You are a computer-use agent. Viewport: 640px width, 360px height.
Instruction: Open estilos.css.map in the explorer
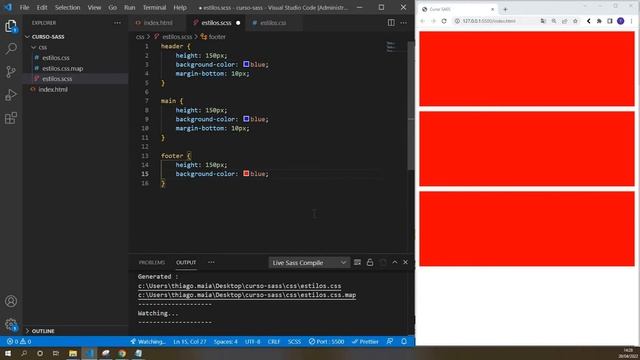pos(62,68)
